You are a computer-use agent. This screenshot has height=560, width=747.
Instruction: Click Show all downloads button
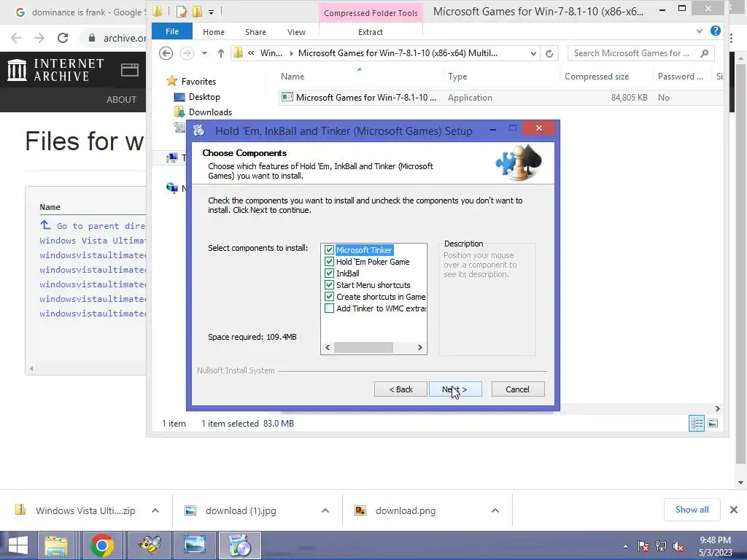pos(692,510)
